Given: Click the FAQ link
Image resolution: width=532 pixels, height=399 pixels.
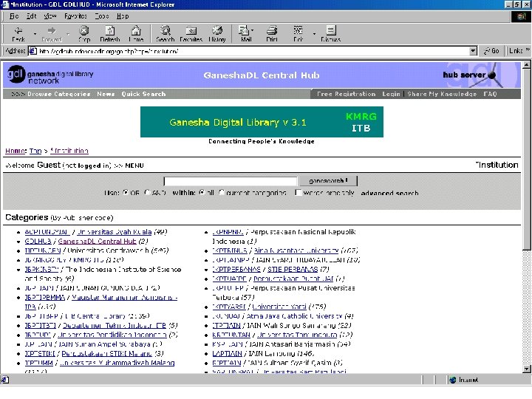Looking at the screenshot, I should click(491, 94).
